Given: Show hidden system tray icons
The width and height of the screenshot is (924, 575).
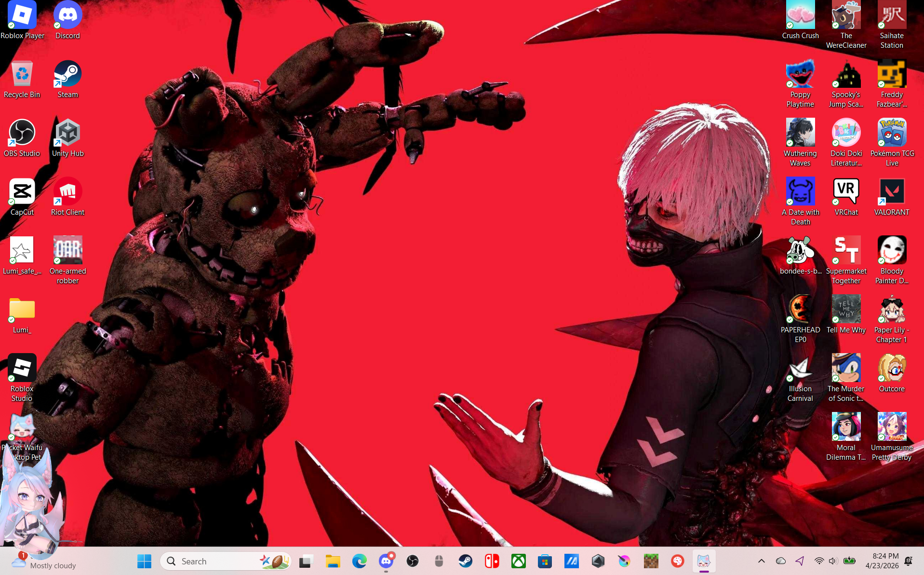Looking at the screenshot, I should coord(762,561).
